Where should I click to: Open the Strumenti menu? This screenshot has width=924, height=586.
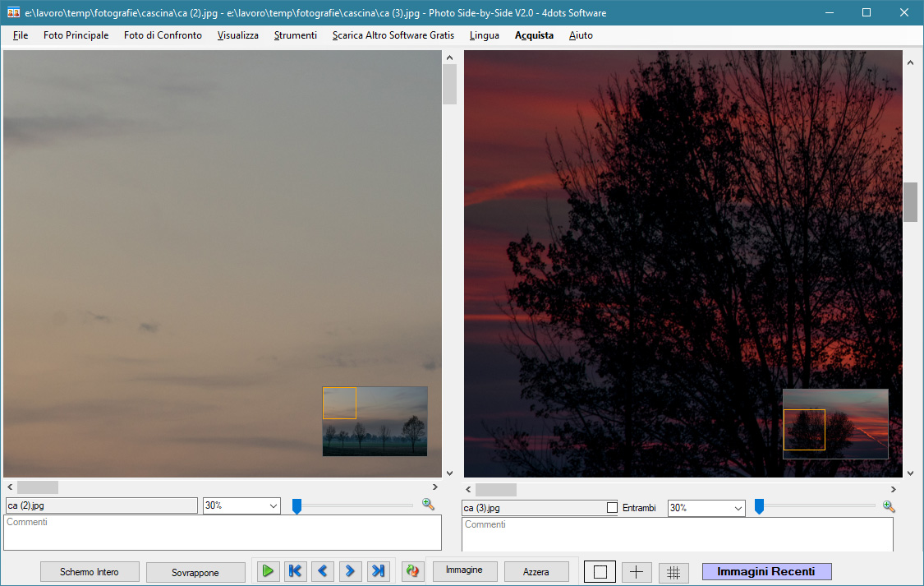pyautogui.click(x=295, y=35)
